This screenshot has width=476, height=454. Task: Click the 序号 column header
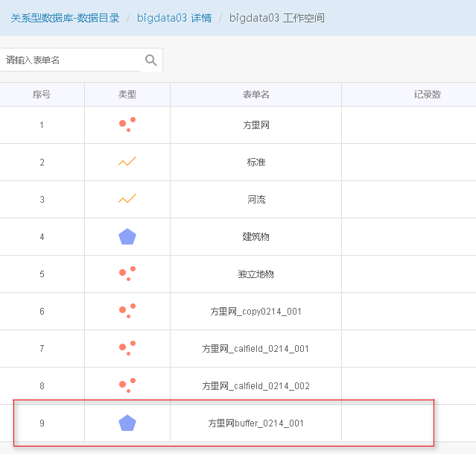point(42,95)
